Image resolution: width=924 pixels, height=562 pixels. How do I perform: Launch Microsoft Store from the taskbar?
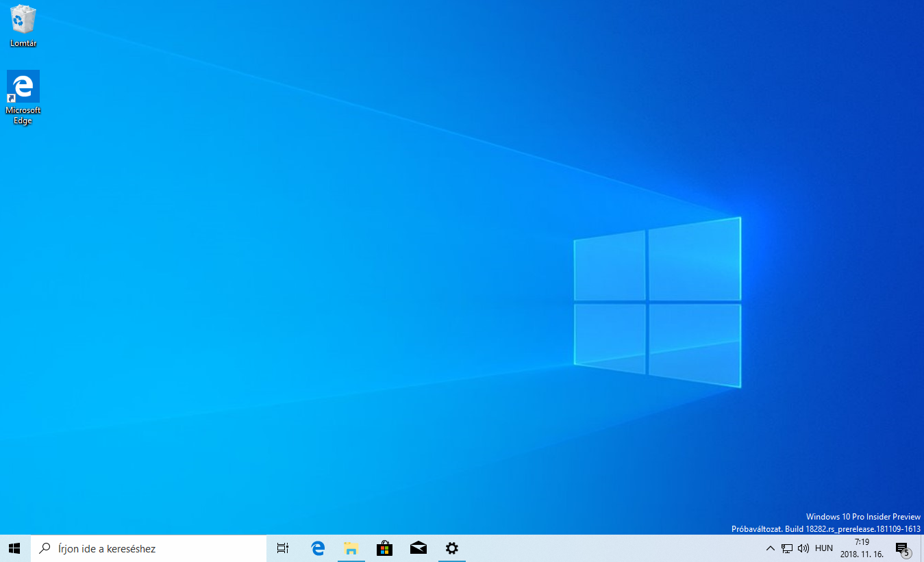384,548
